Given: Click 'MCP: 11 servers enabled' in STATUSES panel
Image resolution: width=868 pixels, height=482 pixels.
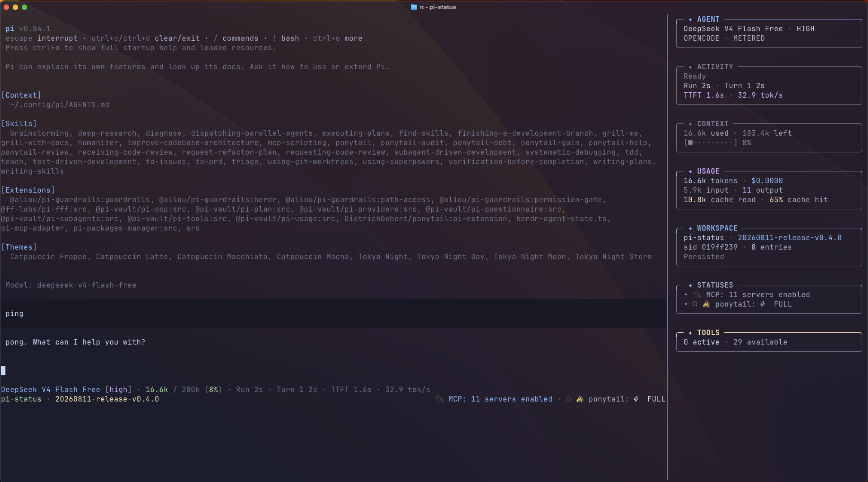Looking at the screenshot, I should pyautogui.click(x=758, y=295).
